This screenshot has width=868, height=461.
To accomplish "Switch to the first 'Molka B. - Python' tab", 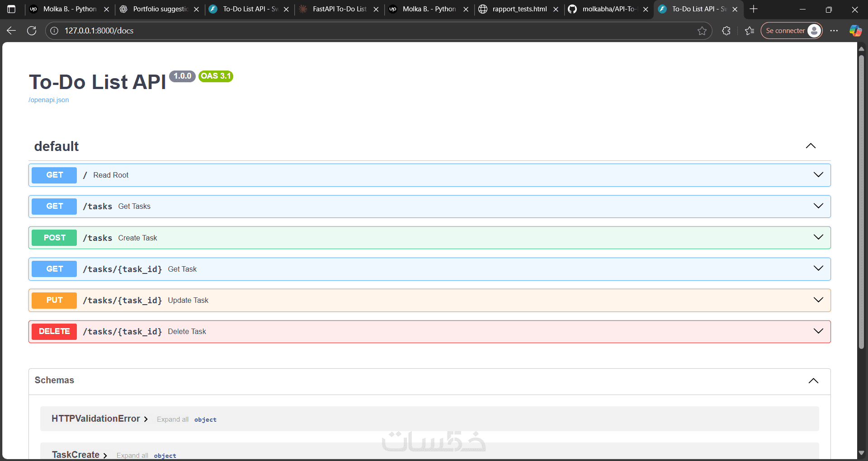I will click(x=70, y=9).
